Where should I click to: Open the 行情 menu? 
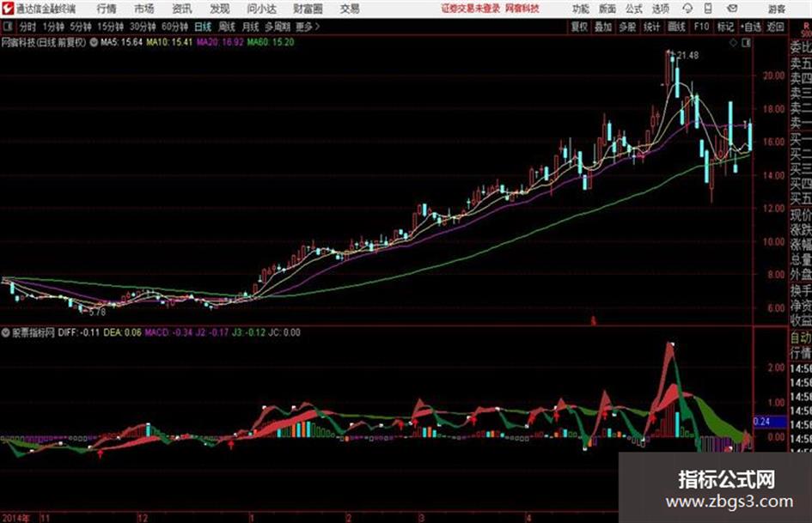pyautogui.click(x=107, y=9)
